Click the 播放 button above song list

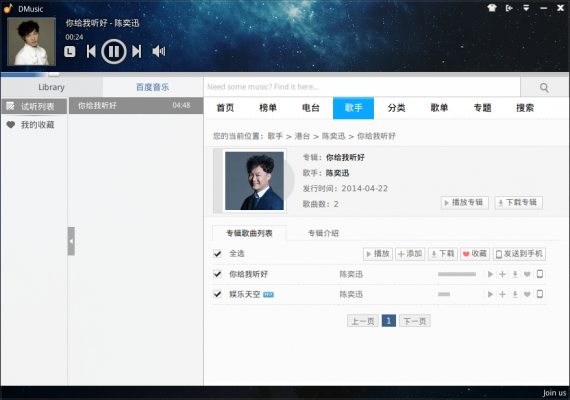click(x=378, y=254)
